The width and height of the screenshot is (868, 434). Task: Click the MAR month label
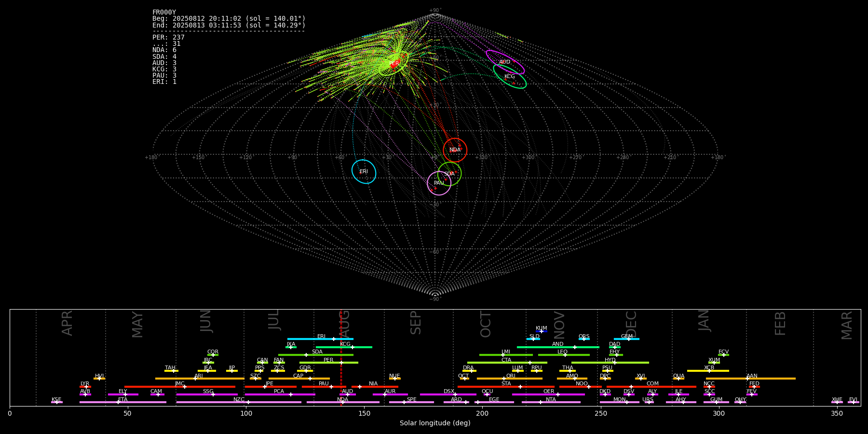pyautogui.click(x=847, y=325)
